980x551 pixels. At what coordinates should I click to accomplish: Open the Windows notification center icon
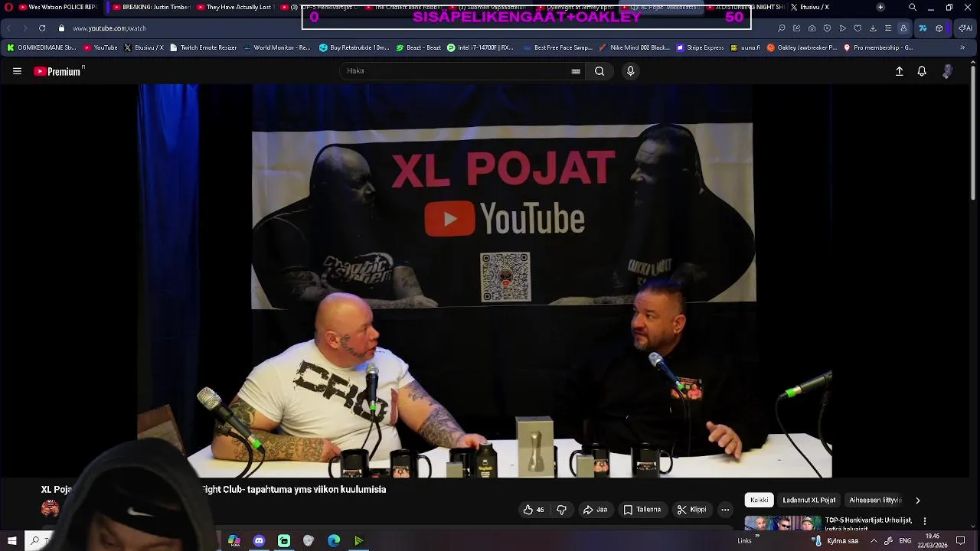click(960, 541)
